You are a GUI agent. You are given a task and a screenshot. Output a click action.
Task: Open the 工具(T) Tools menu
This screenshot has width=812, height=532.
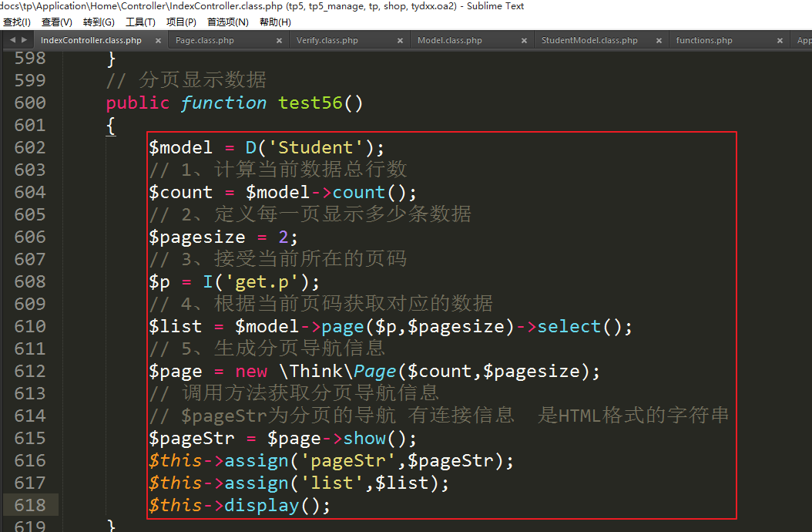140,22
